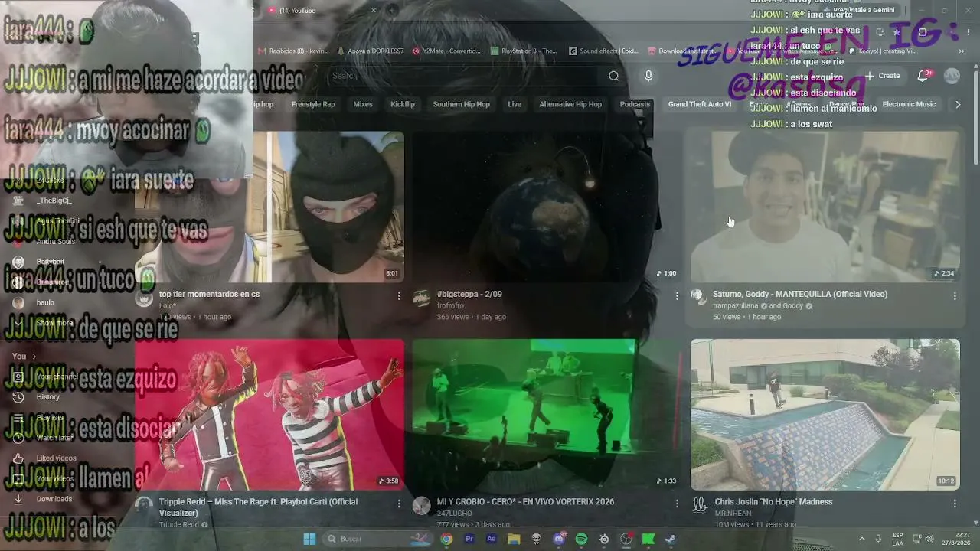Open the YouTube notifications bell
The width and height of the screenshot is (980, 551).
pos(923,76)
